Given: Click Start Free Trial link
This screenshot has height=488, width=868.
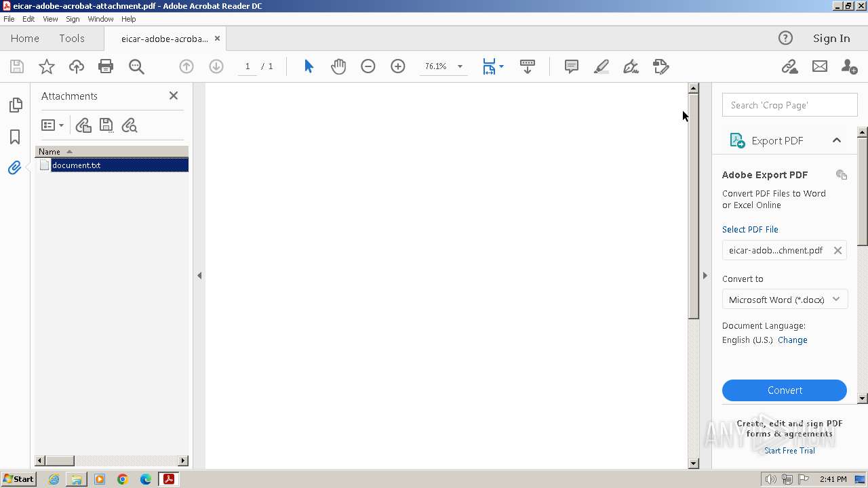Looking at the screenshot, I should tap(789, 451).
